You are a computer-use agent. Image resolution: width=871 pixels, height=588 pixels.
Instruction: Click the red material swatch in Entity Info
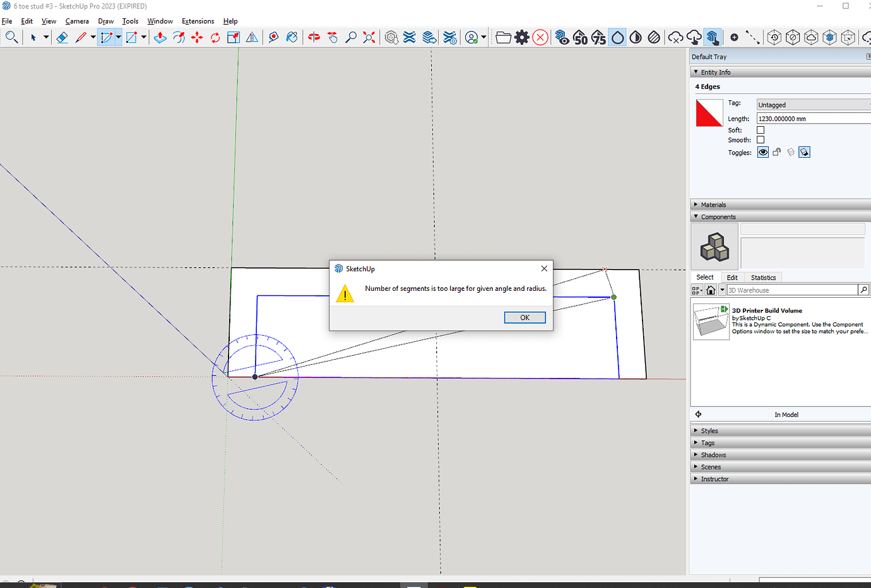(x=709, y=113)
